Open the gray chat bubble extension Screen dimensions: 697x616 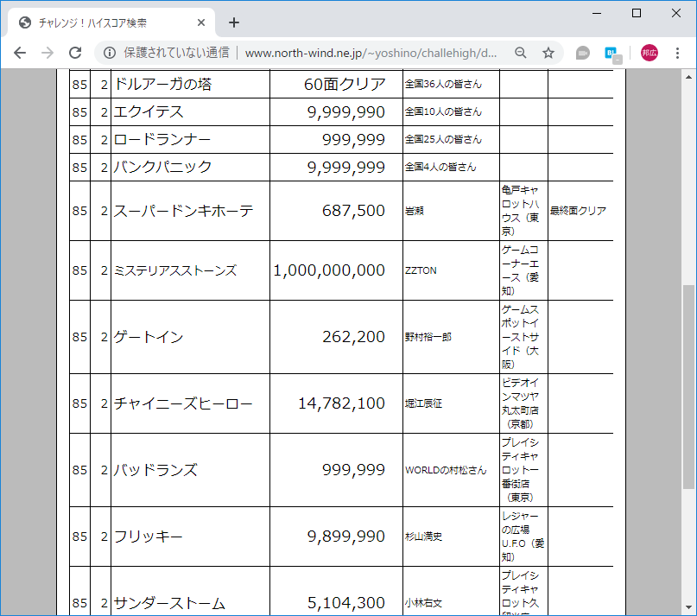click(x=582, y=53)
